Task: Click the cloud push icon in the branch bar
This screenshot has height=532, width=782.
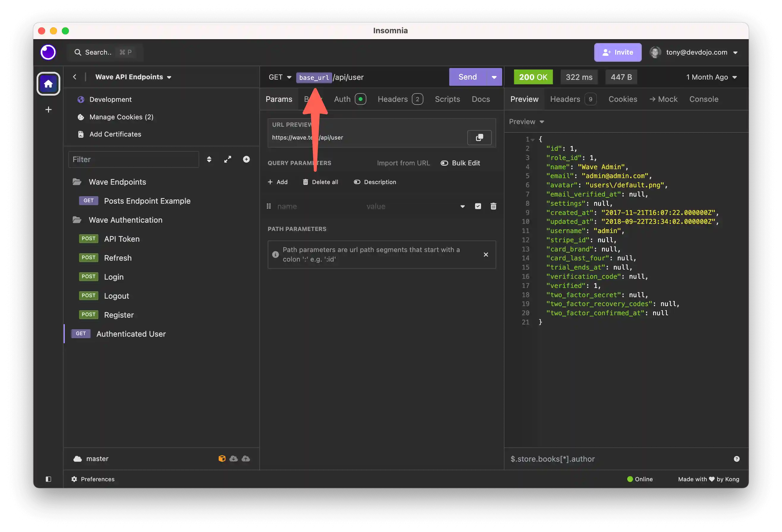Action: pyautogui.click(x=246, y=459)
